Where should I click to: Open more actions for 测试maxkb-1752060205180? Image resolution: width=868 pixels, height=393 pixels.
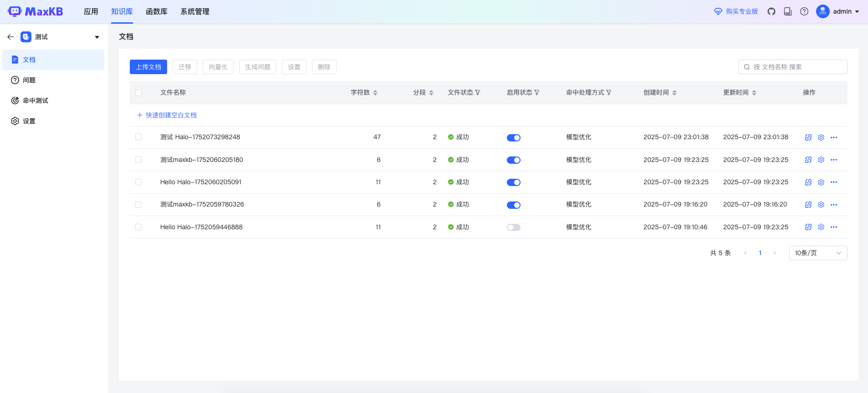(x=834, y=160)
